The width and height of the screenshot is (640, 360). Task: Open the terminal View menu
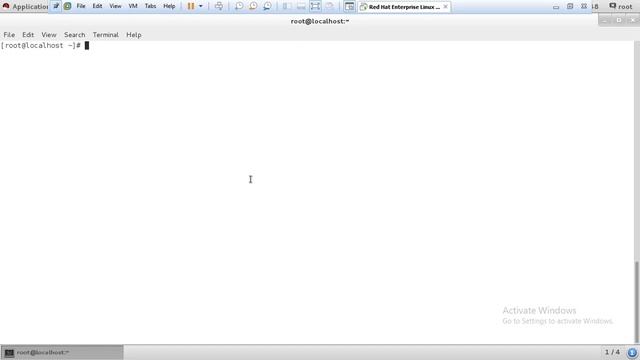click(49, 35)
